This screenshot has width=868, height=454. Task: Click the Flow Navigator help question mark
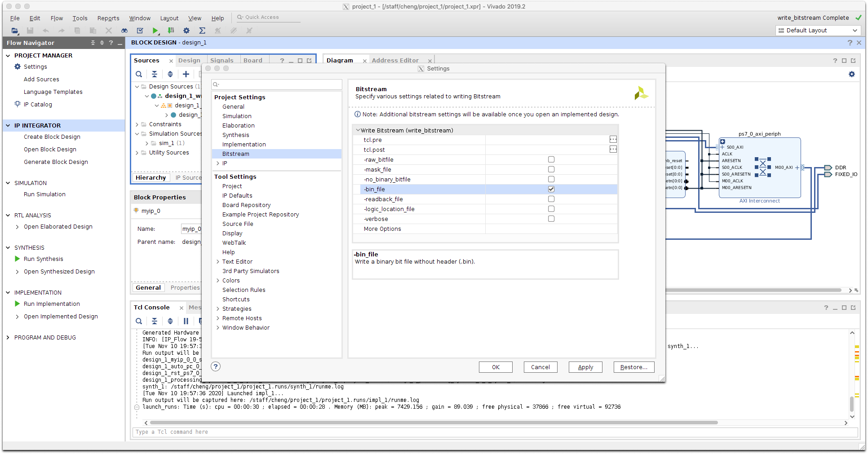tap(111, 43)
